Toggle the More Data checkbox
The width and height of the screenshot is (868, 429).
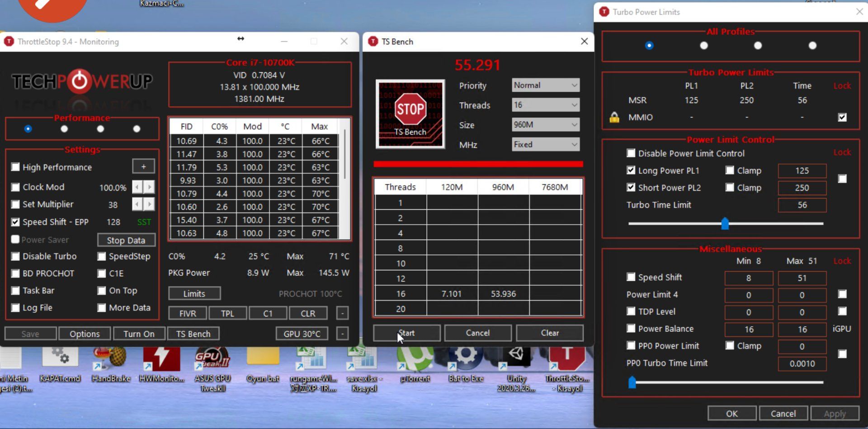point(102,308)
